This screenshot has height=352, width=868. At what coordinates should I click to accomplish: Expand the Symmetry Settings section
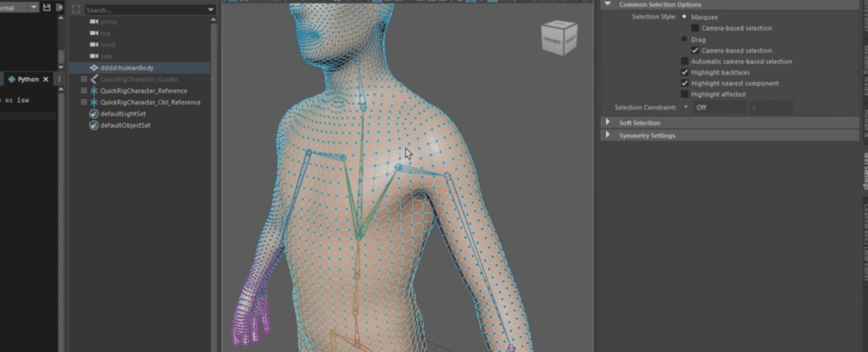coord(608,135)
